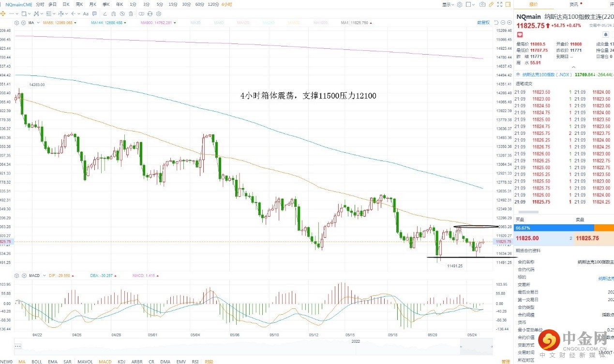Add to favorites with heart icon
The height and width of the screenshot is (364, 614).
(x=520, y=34)
